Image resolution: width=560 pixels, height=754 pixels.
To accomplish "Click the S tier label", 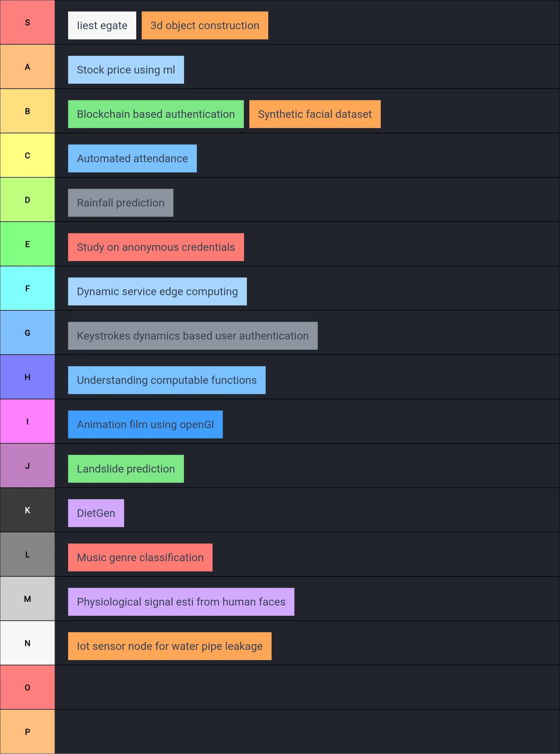I will click(27, 22).
